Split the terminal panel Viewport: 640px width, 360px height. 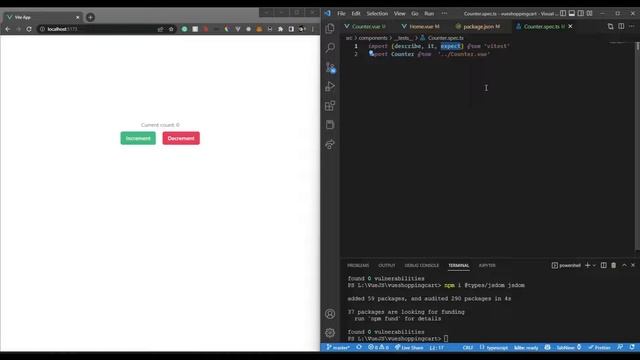tap(604, 265)
